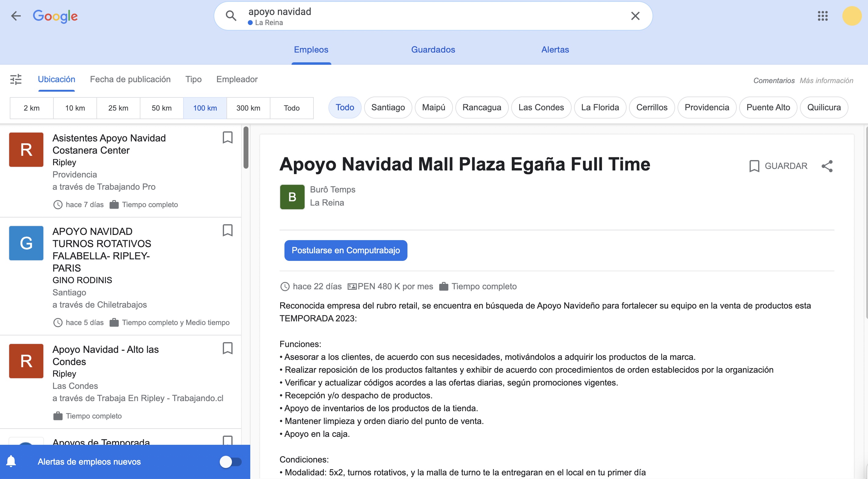
Task: Go back with the left arrow icon
Action: tap(16, 16)
